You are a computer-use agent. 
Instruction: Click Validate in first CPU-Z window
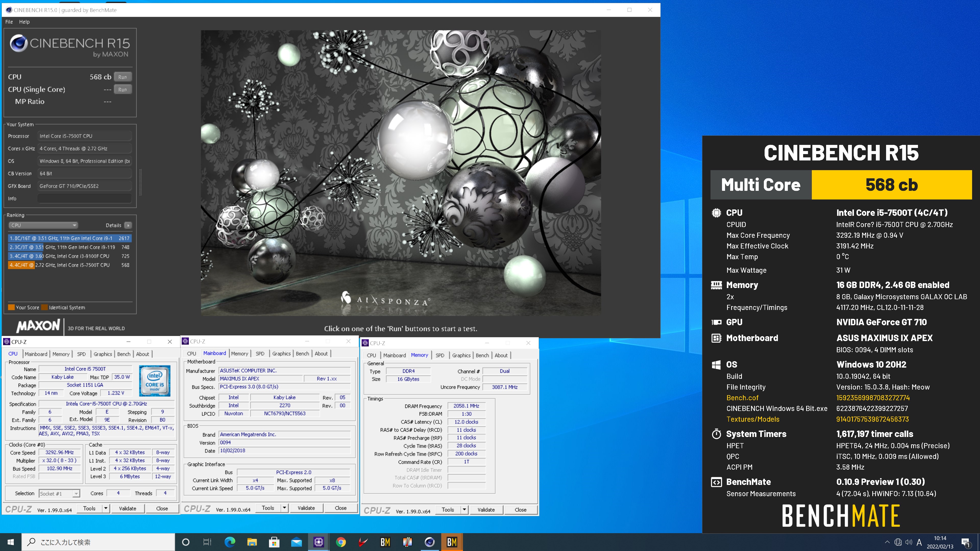click(x=127, y=508)
